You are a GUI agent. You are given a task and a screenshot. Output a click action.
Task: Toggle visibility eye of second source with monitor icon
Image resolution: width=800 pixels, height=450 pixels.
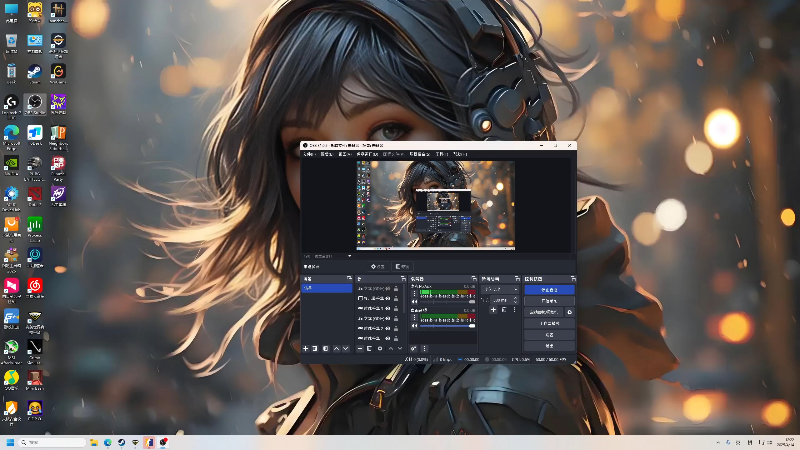388,298
